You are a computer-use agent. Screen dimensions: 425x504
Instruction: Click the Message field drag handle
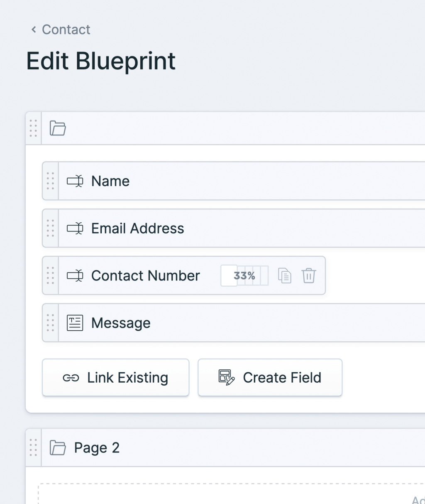coord(51,323)
